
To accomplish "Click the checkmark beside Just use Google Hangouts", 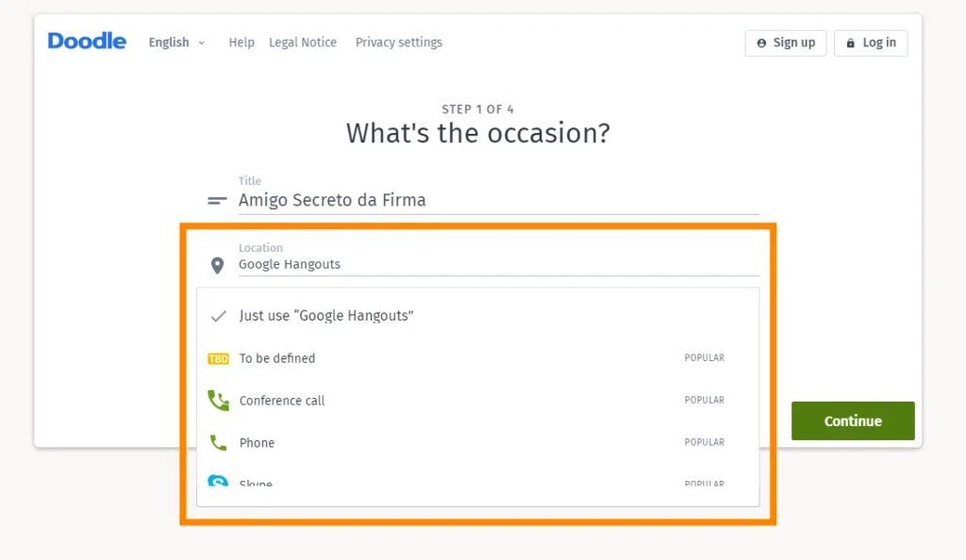I will 218,316.
